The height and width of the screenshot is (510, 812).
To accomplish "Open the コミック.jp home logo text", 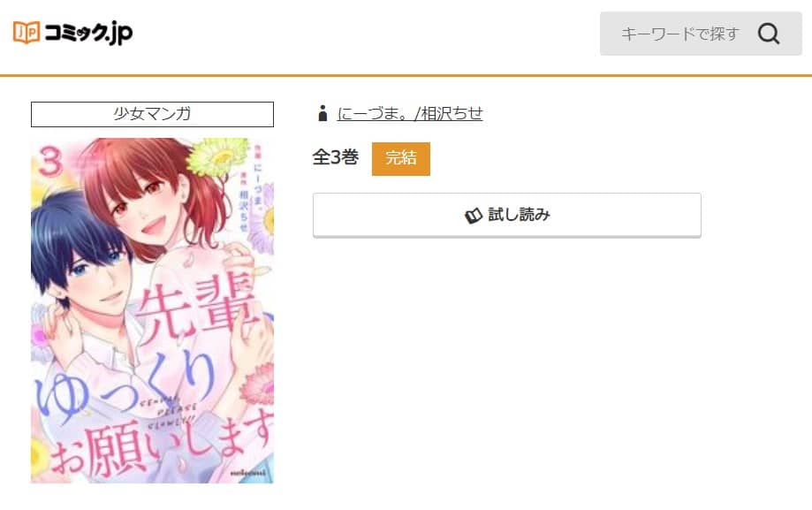I will (x=88, y=33).
